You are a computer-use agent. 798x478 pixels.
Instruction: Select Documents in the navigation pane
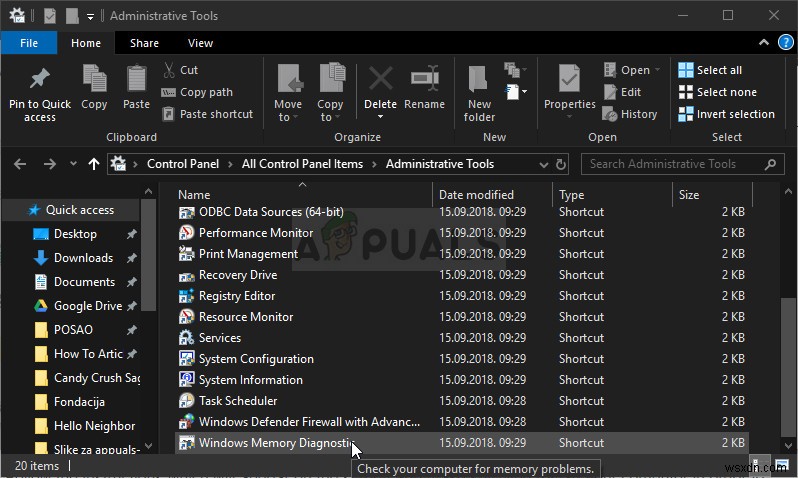click(x=84, y=282)
